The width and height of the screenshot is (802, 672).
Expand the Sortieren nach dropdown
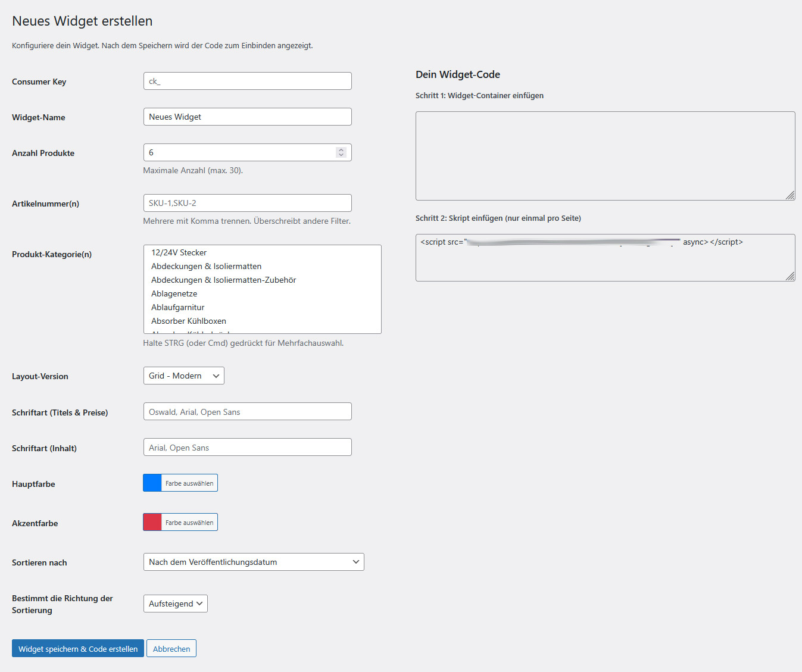coord(253,562)
